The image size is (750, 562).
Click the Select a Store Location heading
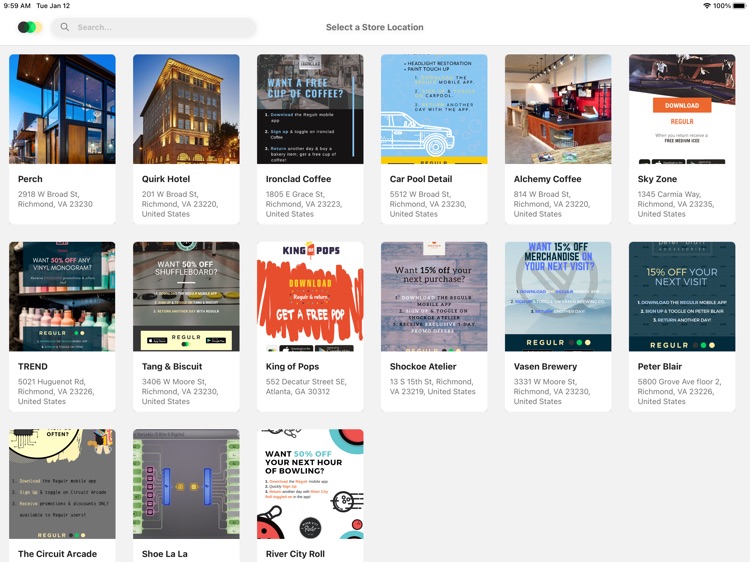click(x=375, y=27)
